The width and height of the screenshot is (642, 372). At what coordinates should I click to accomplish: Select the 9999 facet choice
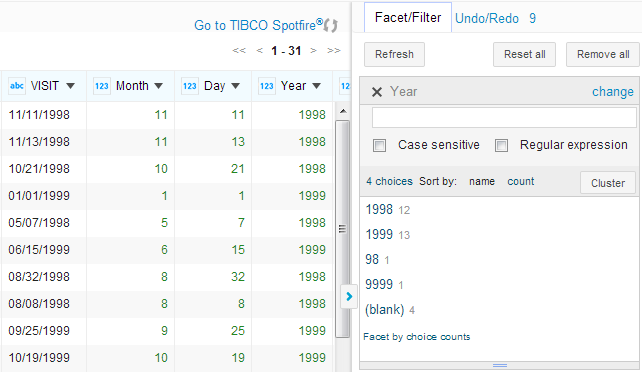click(x=379, y=284)
